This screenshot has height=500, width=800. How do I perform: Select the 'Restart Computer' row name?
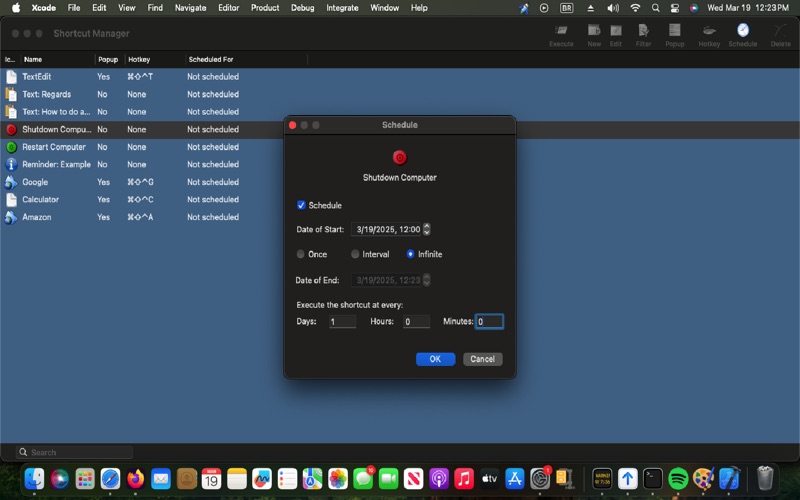point(54,147)
